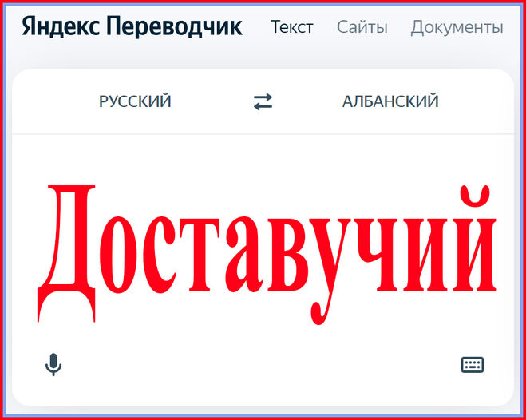This screenshot has height=420, width=526.
Task: Open the Сайты tab
Action: click(x=362, y=27)
